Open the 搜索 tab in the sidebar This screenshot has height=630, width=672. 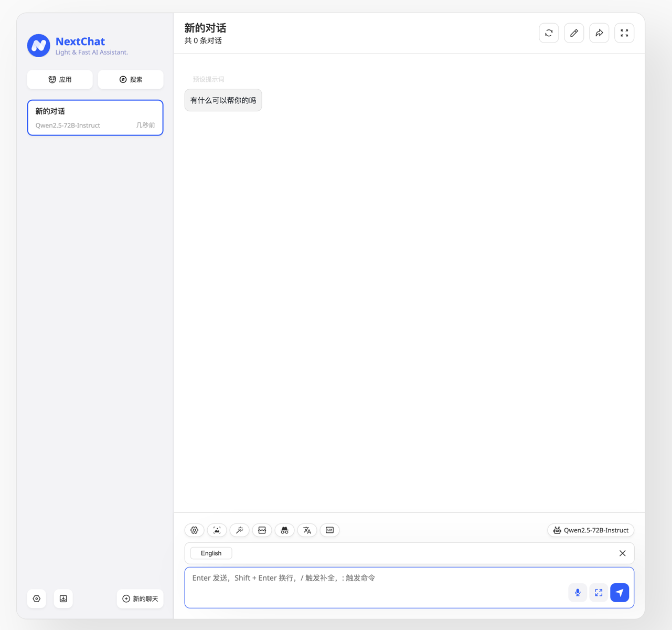click(x=131, y=80)
